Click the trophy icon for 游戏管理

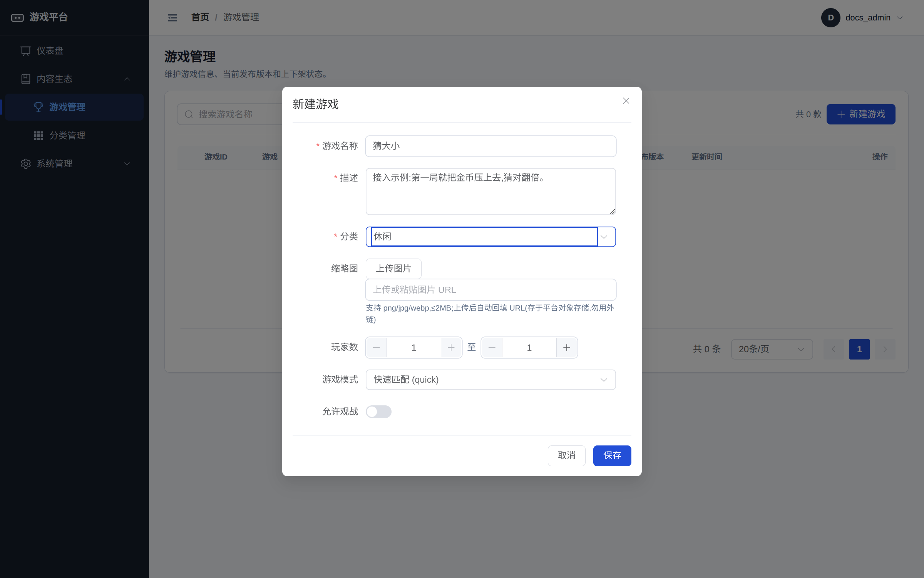click(38, 107)
